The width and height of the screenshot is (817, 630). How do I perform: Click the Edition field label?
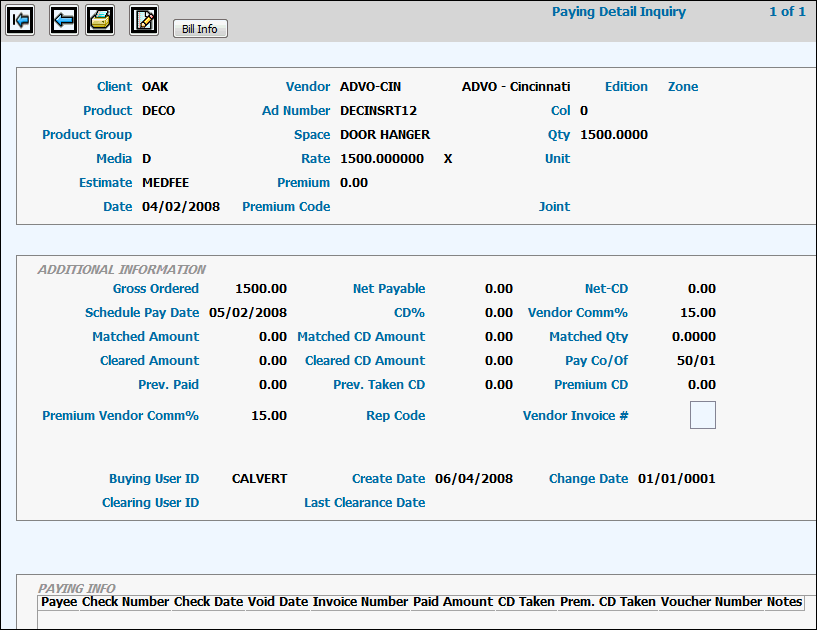tap(626, 87)
